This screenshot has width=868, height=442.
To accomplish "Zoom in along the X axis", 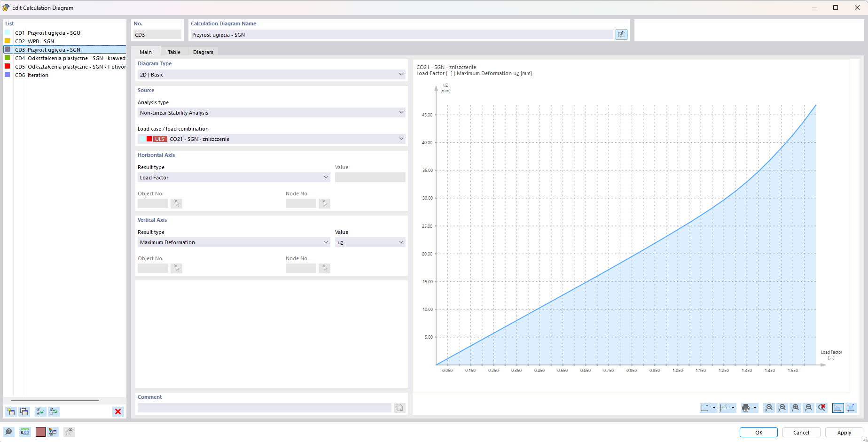I will (769, 408).
